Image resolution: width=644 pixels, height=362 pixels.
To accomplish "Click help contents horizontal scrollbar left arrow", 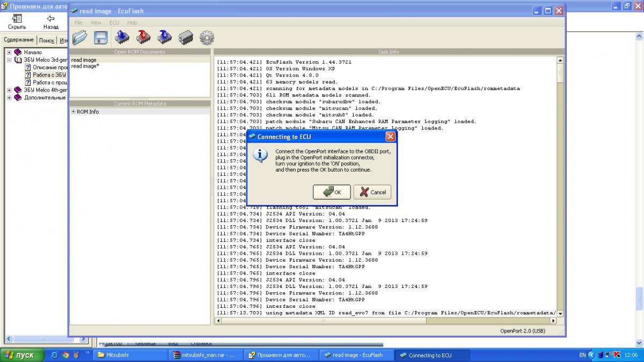I will point(8,339).
